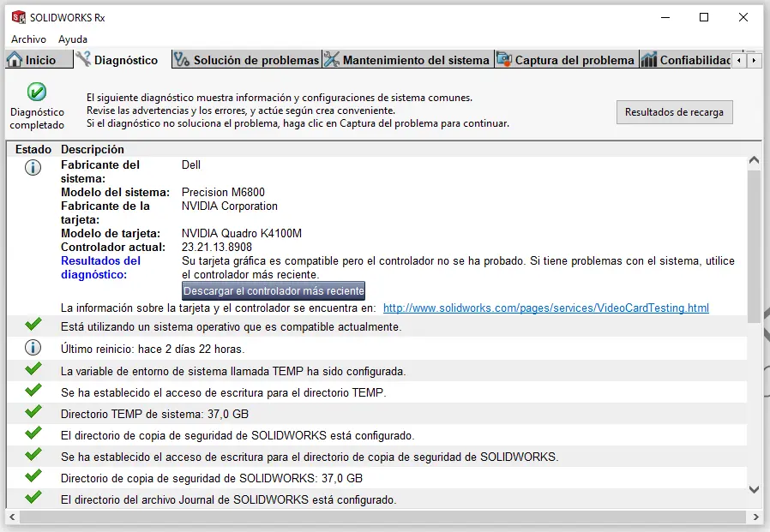Open the Archivo menu
The width and height of the screenshot is (770, 532).
[28, 39]
